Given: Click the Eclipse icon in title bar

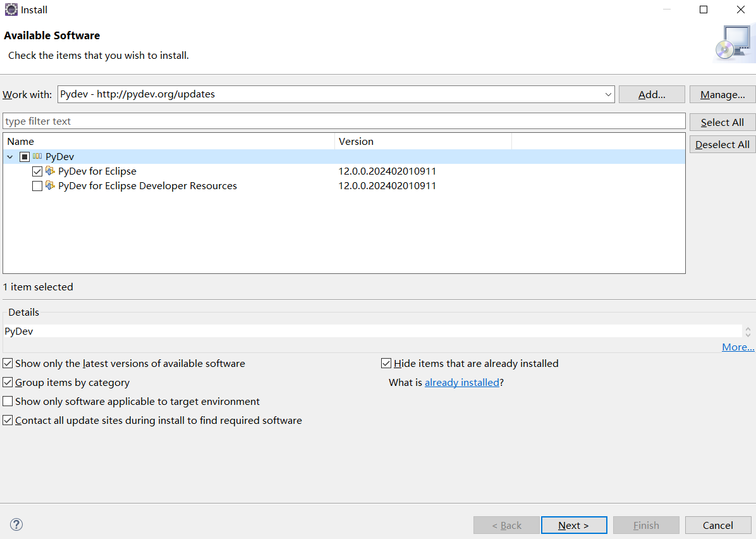Looking at the screenshot, I should [11, 9].
